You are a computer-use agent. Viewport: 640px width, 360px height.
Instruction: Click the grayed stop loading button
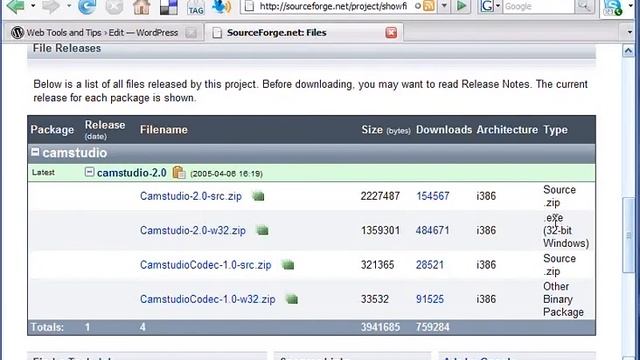pos(114,7)
